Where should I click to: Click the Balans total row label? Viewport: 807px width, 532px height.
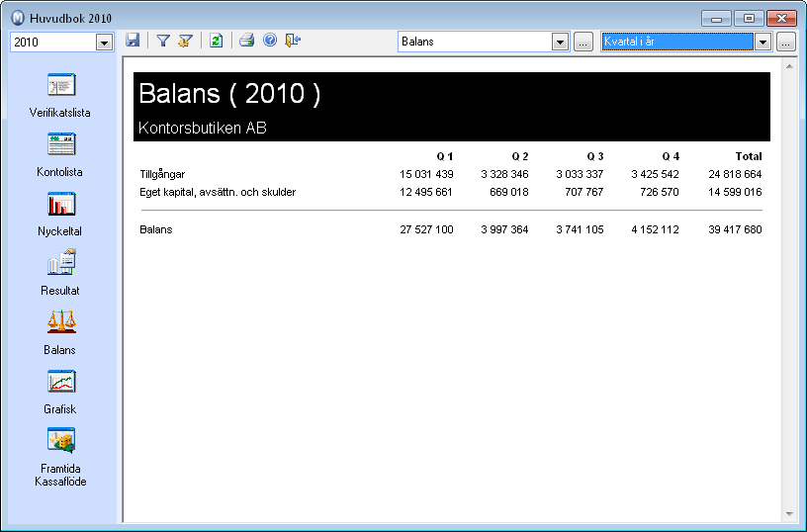(x=156, y=229)
